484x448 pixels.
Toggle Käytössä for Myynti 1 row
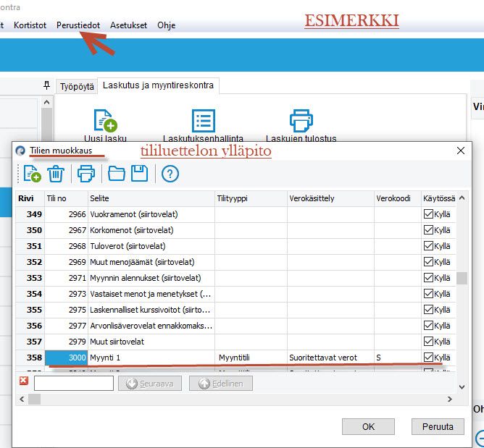[x=428, y=358]
